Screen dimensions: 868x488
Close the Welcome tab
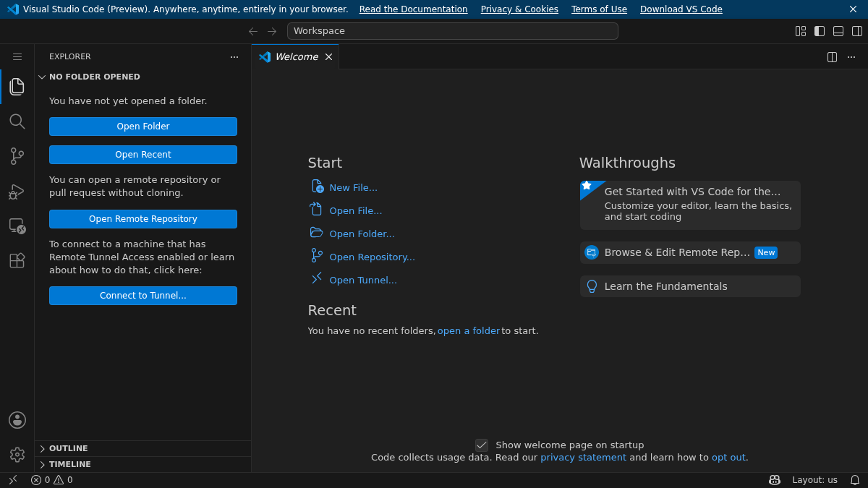[328, 57]
